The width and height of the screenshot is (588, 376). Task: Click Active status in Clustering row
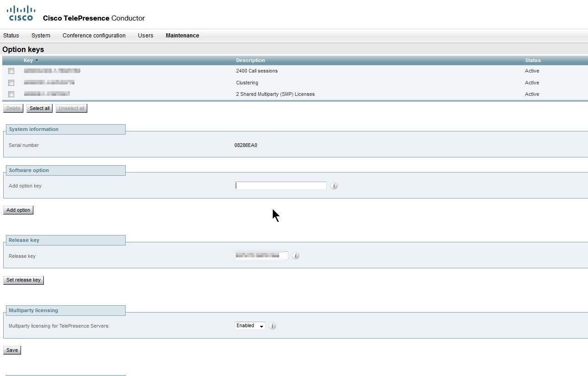point(532,83)
